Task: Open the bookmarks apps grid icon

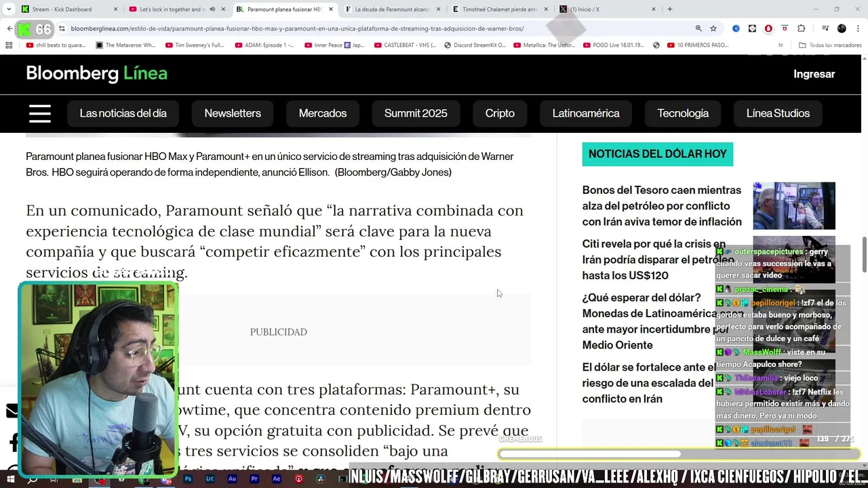Action: [9, 45]
